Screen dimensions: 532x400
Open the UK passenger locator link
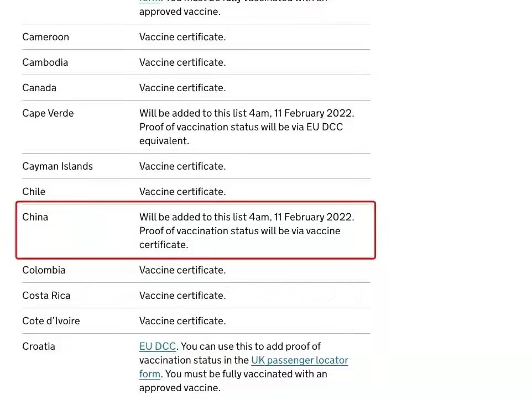point(299,360)
